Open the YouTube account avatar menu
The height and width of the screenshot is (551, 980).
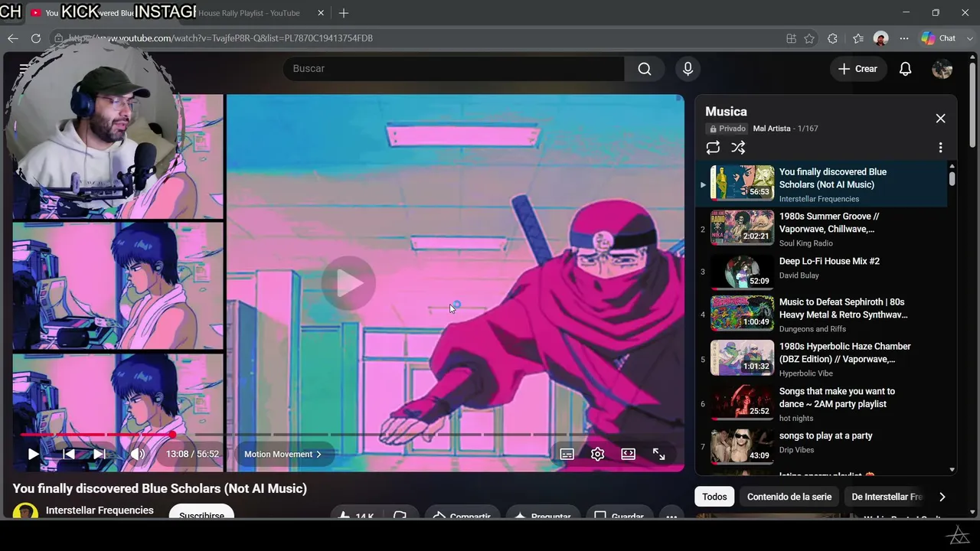tap(942, 69)
